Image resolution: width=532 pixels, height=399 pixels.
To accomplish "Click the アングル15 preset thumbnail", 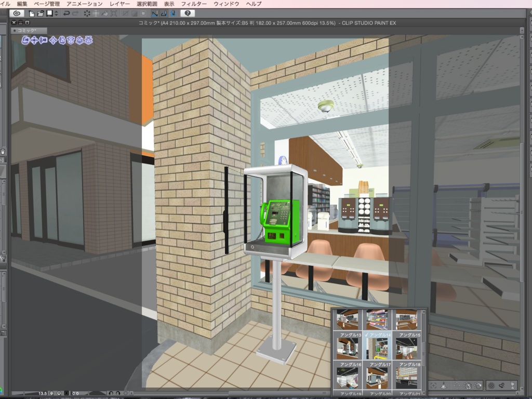I will (406, 348).
